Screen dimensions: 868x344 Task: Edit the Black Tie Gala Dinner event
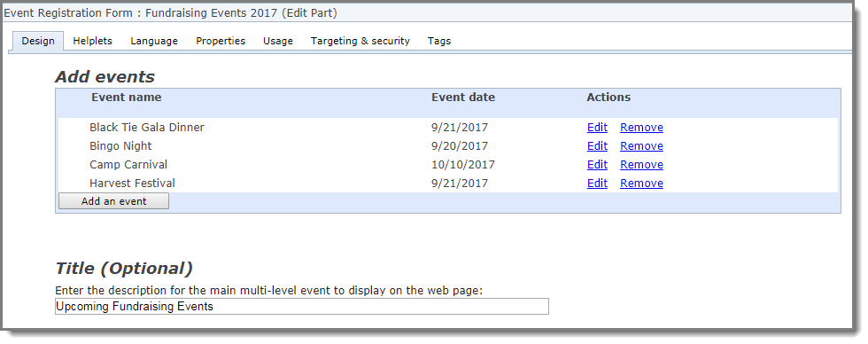pyautogui.click(x=597, y=128)
